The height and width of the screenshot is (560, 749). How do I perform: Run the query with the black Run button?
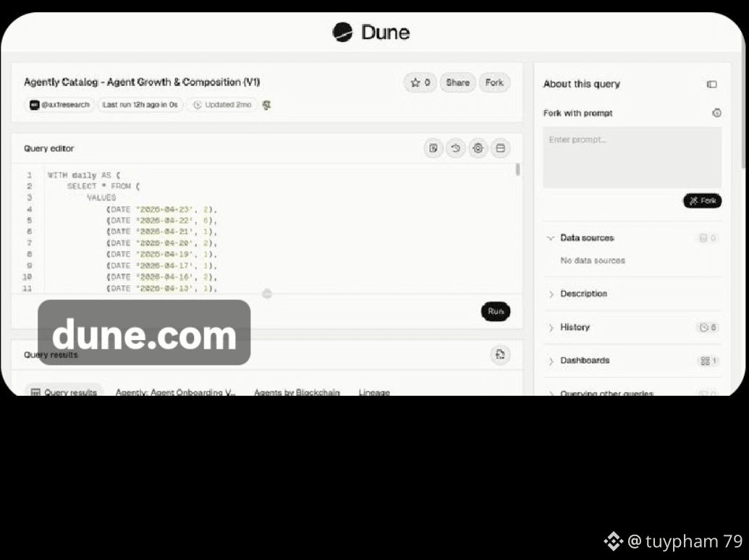[495, 311]
